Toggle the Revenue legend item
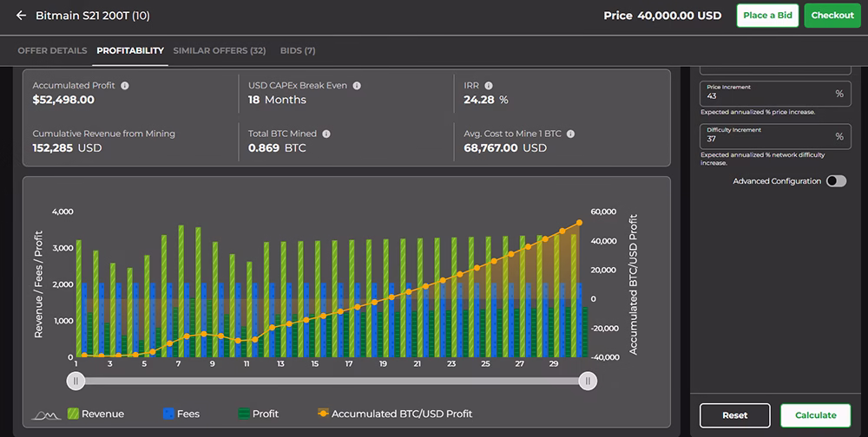 click(x=95, y=414)
